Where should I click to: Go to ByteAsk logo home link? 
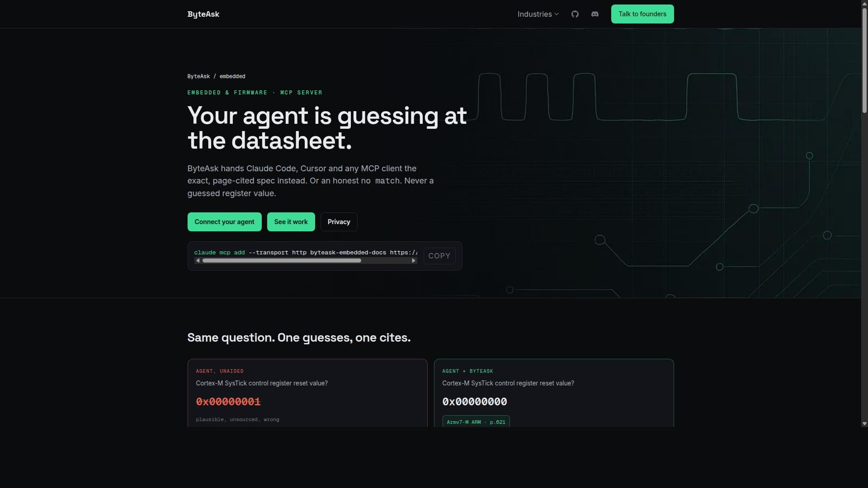coord(203,14)
